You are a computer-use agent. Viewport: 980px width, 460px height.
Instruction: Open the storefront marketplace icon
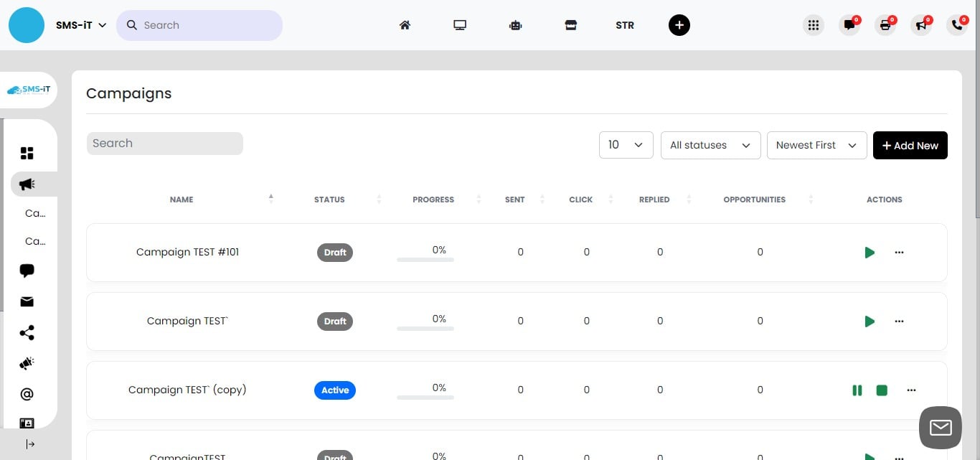pyautogui.click(x=570, y=25)
